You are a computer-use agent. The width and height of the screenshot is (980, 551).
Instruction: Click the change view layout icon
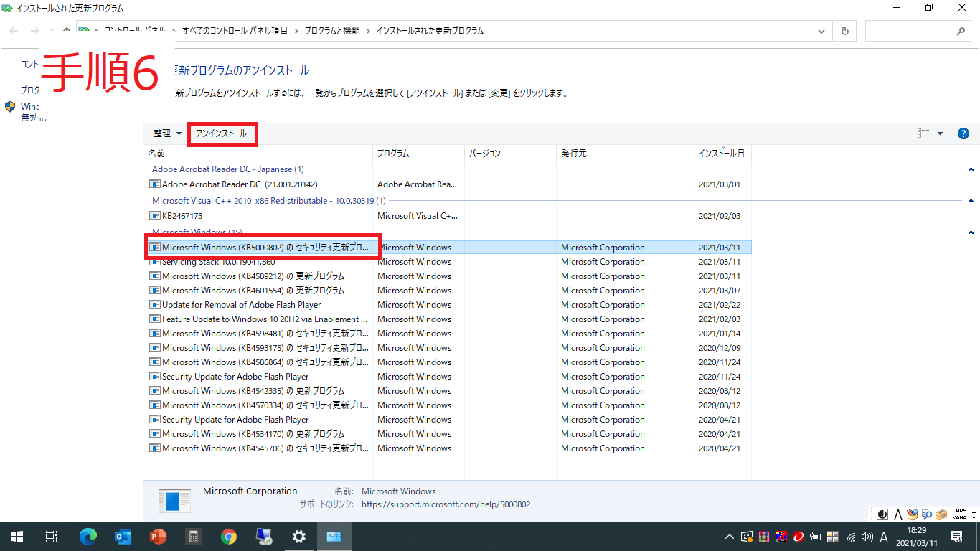(x=923, y=133)
